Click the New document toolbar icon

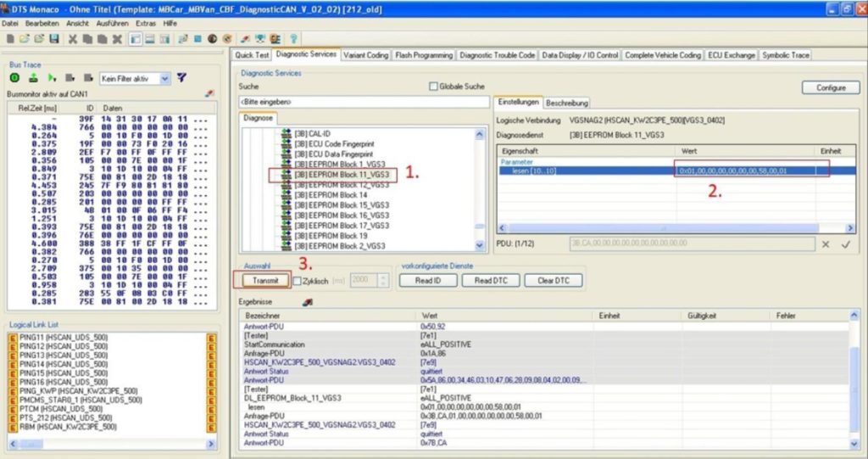[10, 39]
